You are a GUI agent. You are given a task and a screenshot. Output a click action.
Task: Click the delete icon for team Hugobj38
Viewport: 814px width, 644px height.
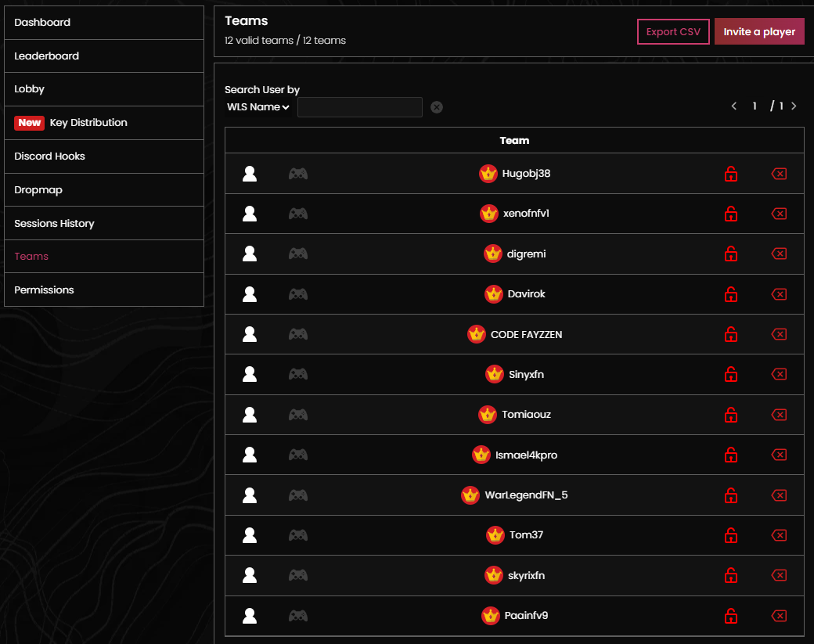coord(779,174)
